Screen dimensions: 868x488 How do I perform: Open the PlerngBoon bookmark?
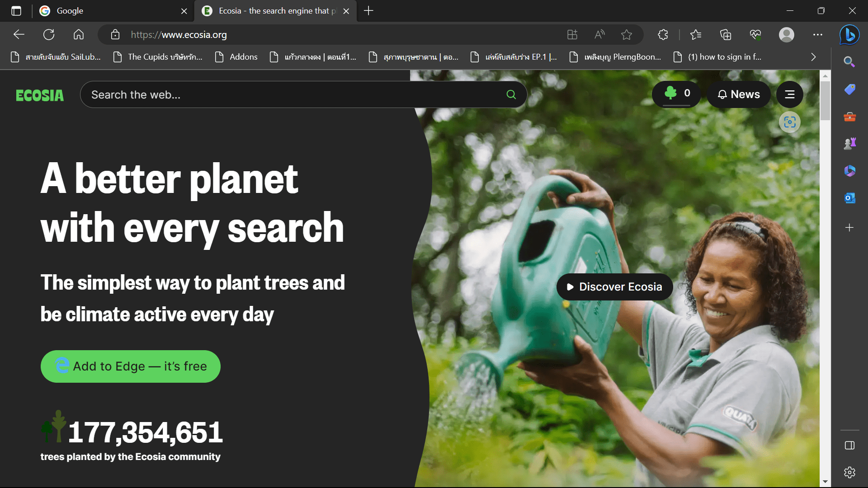click(x=615, y=57)
